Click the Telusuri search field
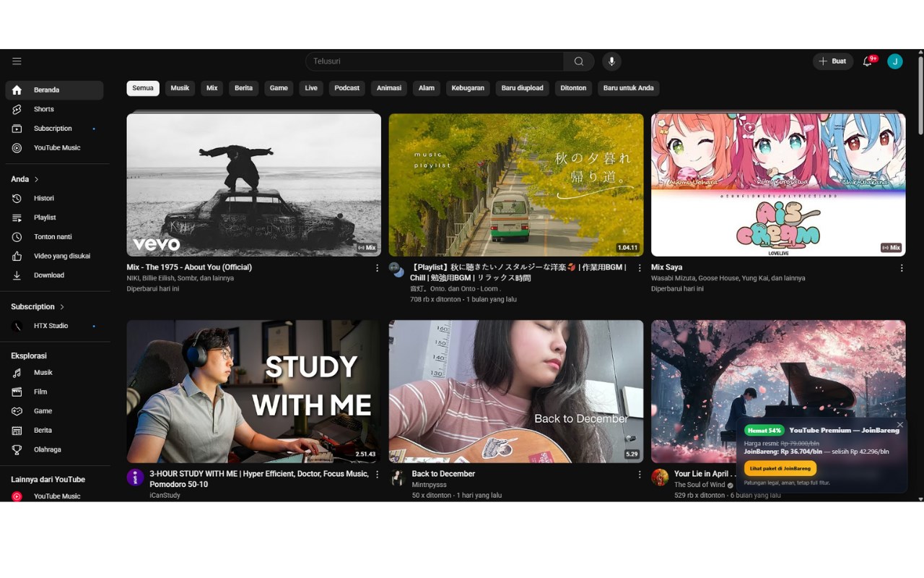The width and height of the screenshot is (924, 578). point(435,61)
